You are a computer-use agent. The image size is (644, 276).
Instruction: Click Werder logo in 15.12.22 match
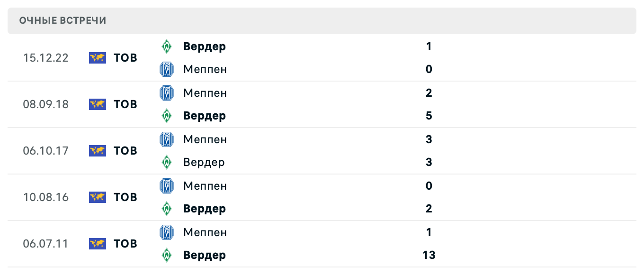(x=166, y=46)
